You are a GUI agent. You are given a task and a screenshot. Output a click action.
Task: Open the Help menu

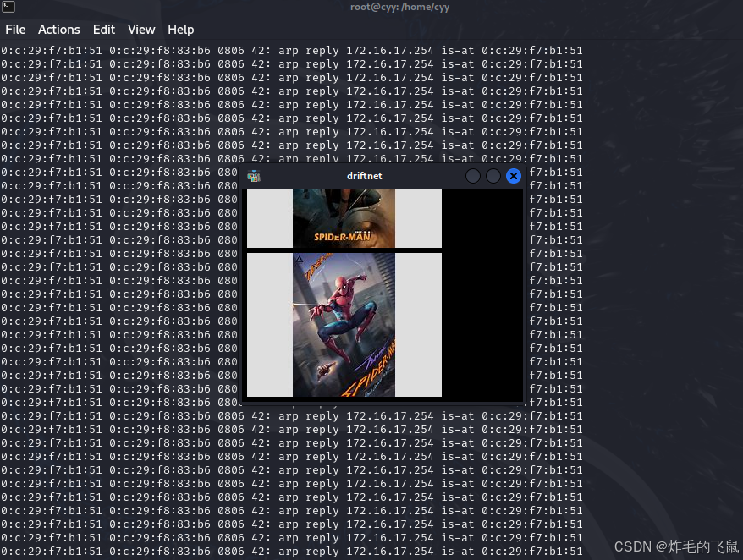click(180, 30)
